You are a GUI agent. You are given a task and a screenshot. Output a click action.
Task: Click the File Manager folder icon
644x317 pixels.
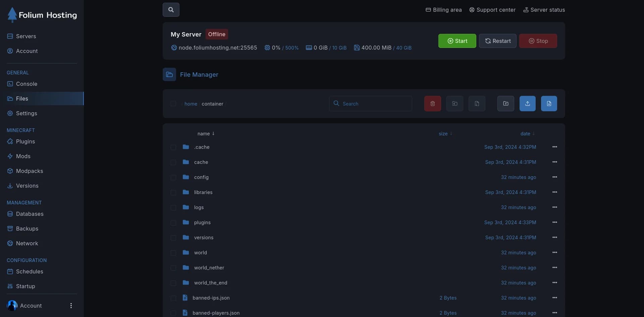[x=169, y=74]
